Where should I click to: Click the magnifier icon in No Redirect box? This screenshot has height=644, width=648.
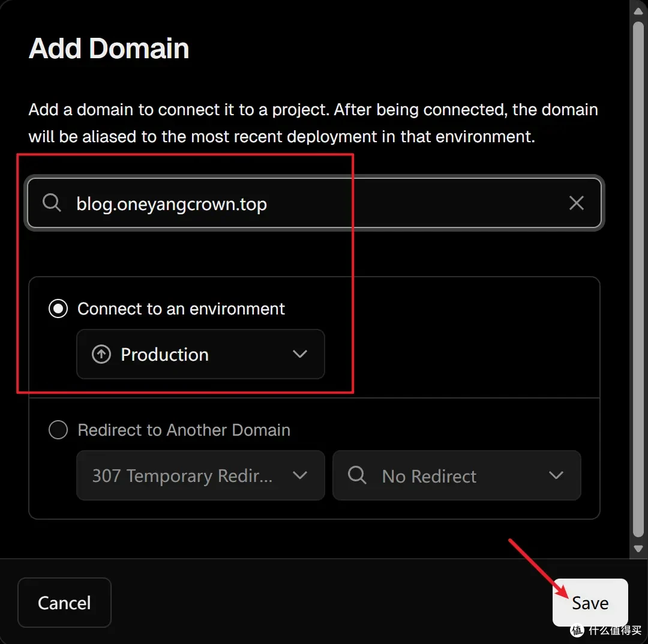(x=357, y=475)
